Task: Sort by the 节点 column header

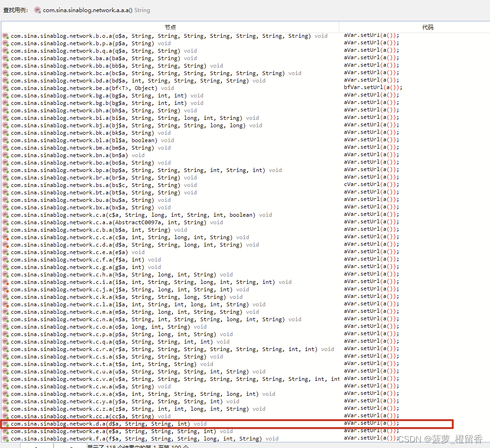Action: [170, 28]
